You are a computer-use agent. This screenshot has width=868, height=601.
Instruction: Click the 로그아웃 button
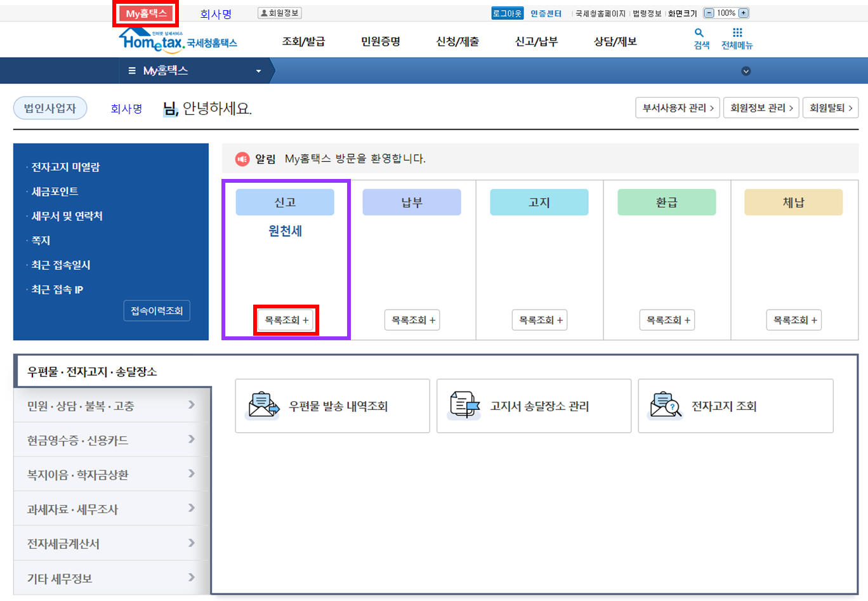(507, 13)
